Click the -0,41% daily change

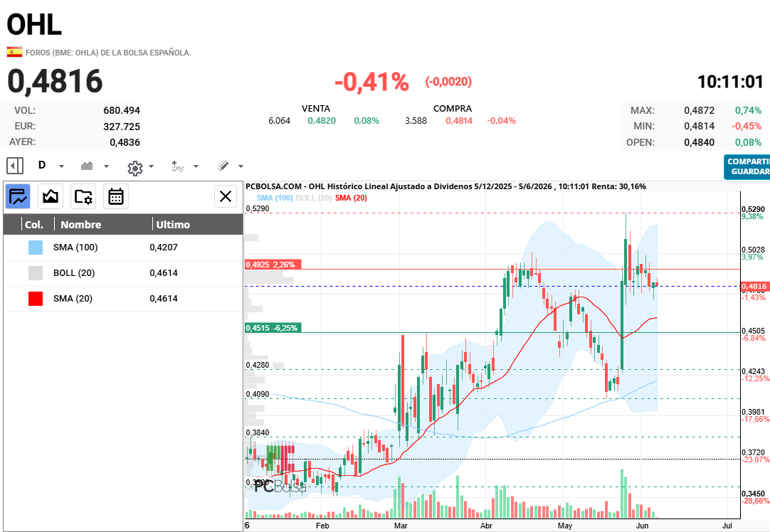click(x=371, y=82)
